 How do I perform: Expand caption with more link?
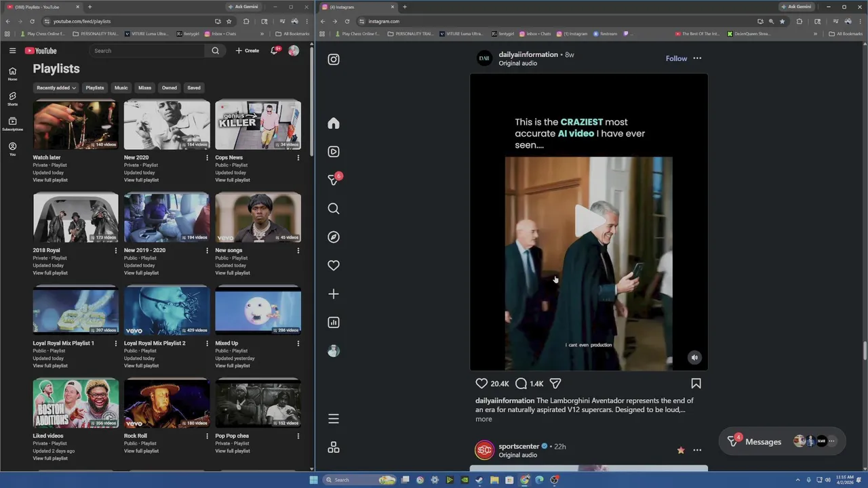click(484, 420)
